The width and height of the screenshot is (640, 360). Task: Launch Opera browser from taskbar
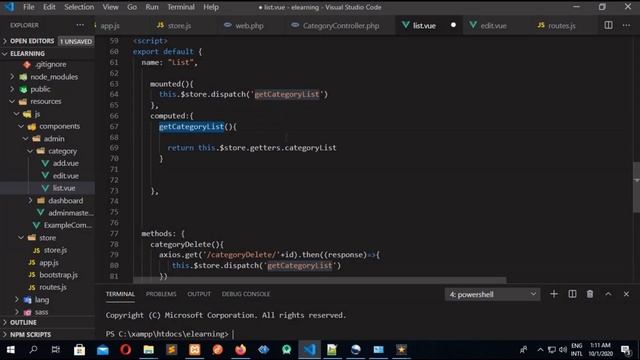pos(125,350)
